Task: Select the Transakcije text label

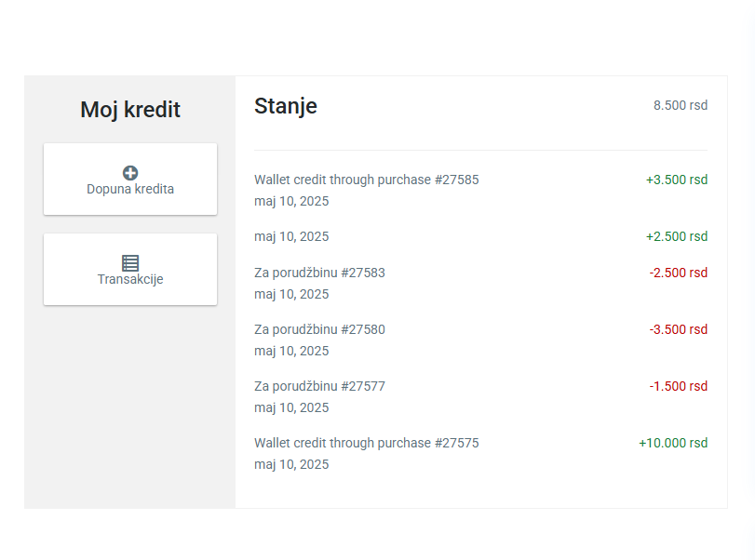Action: [130, 279]
